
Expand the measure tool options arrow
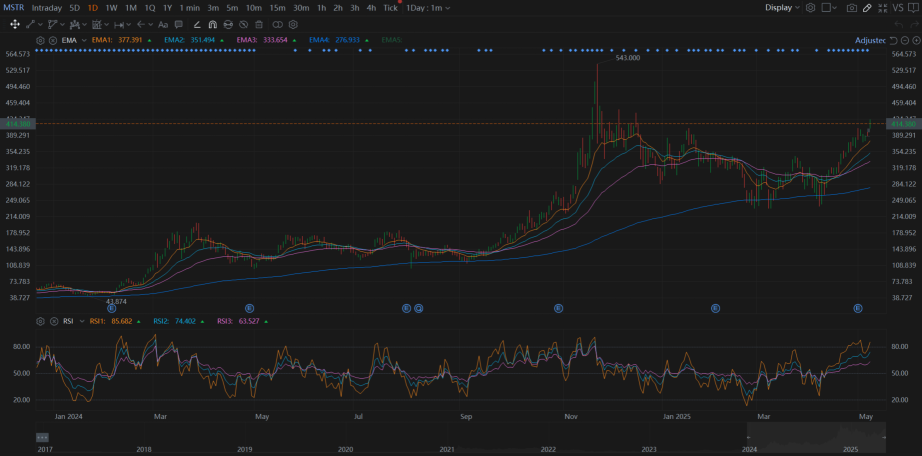point(106,25)
